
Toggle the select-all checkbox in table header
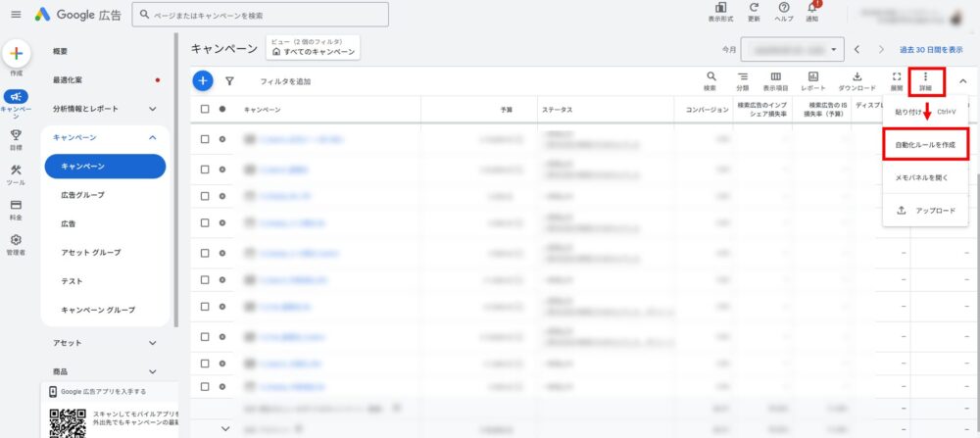click(205, 110)
